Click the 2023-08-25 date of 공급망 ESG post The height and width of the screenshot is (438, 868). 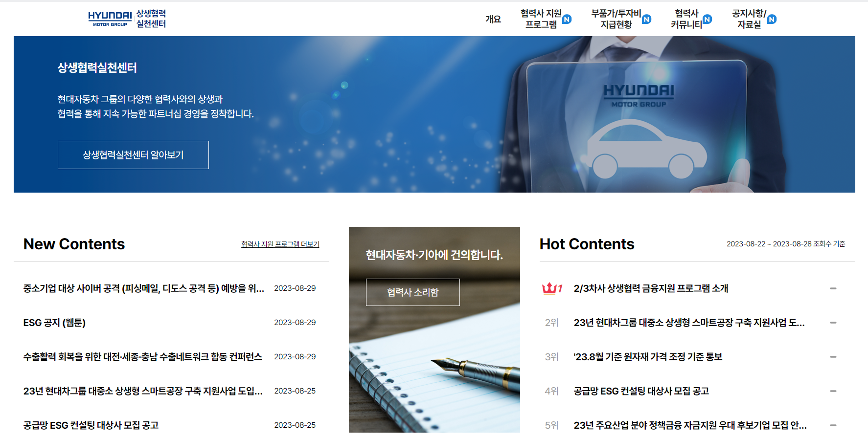(295, 425)
